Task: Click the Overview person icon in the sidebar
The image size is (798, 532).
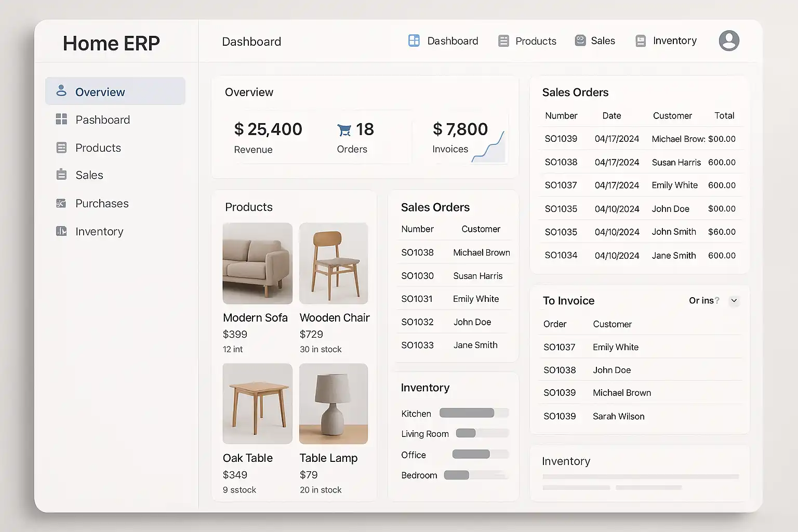Action: pos(61,91)
